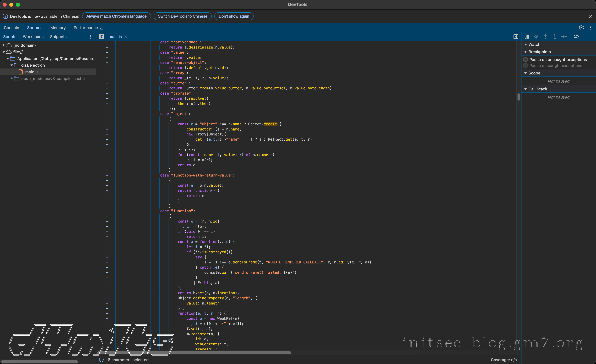Enable Pause on uncaught exceptions

tap(525, 60)
